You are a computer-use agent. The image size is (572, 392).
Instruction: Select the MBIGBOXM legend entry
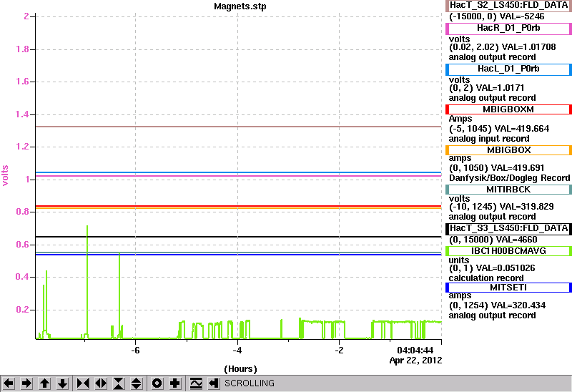coord(508,109)
